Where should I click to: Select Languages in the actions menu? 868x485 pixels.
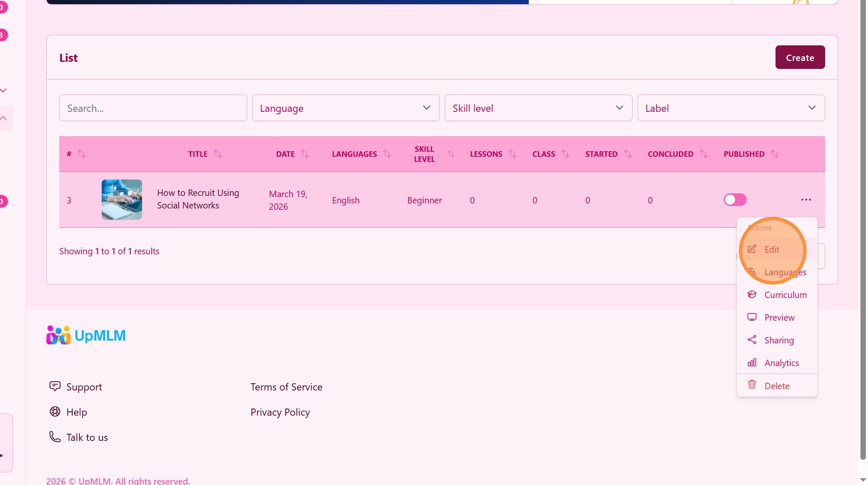785,272
